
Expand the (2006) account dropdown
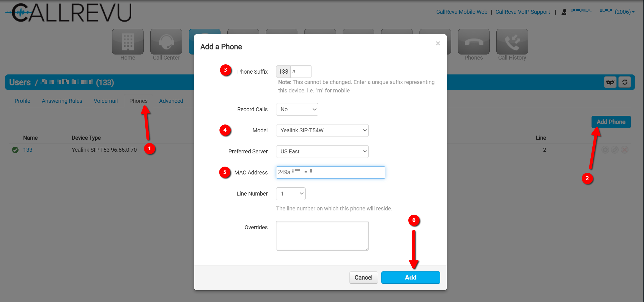point(624,12)
